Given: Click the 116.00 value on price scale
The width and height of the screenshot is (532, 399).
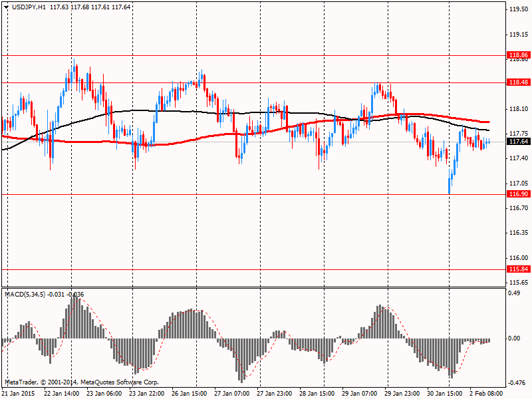Looking at the screenshot, I should [519, 258].
